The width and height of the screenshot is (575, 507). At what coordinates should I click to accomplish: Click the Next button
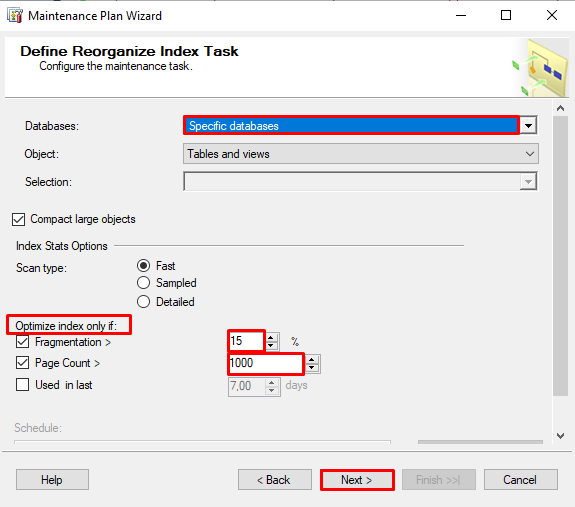click(357, 480)
